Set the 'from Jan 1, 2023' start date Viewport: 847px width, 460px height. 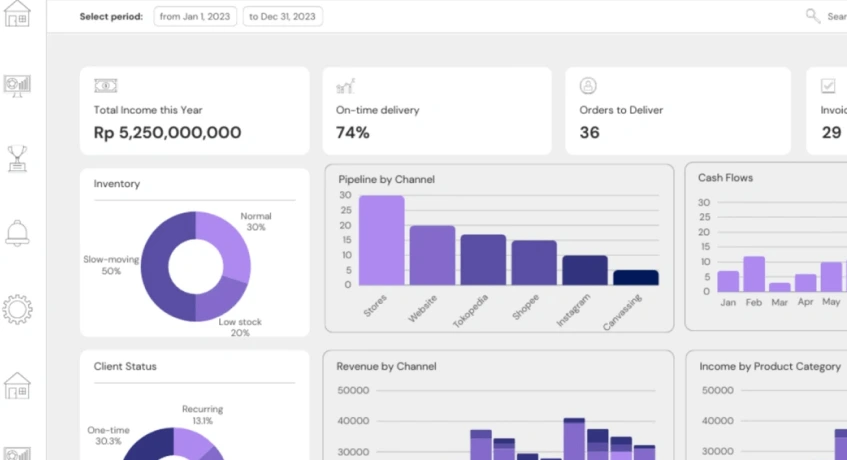(x=195, y=16)
